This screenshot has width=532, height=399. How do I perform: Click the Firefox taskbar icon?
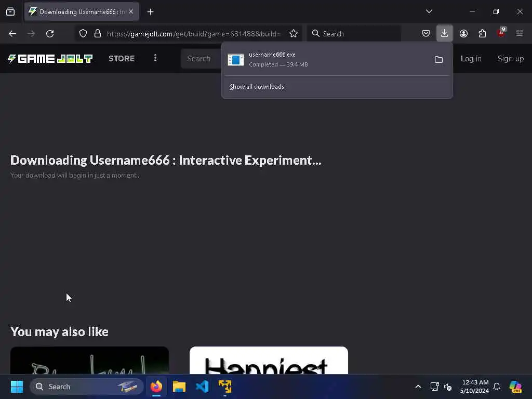pyautogui.click(x=156, y=387)
